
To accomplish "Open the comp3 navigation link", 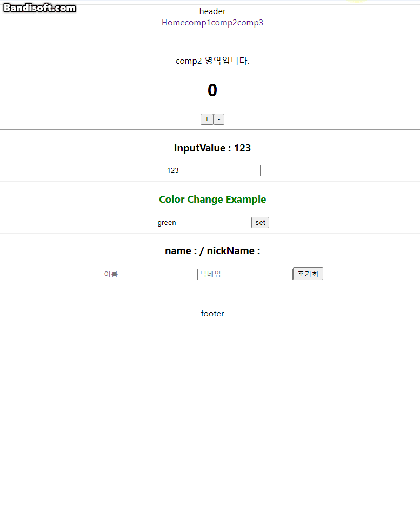I will click(250, 23).
